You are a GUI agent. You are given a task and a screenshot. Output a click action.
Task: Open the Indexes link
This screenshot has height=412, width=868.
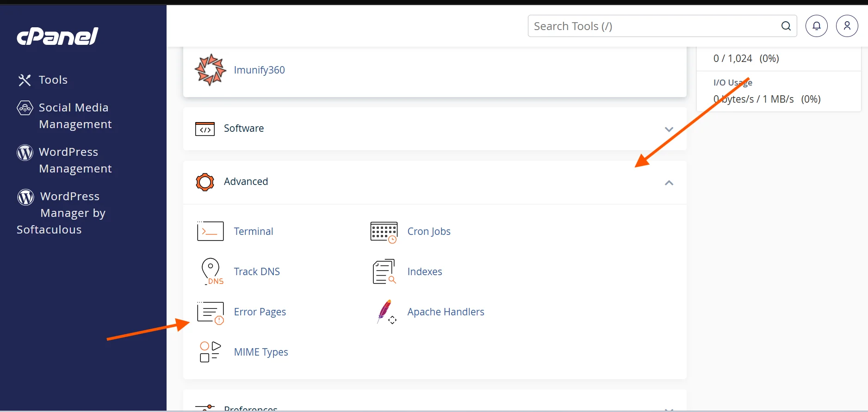425,271
